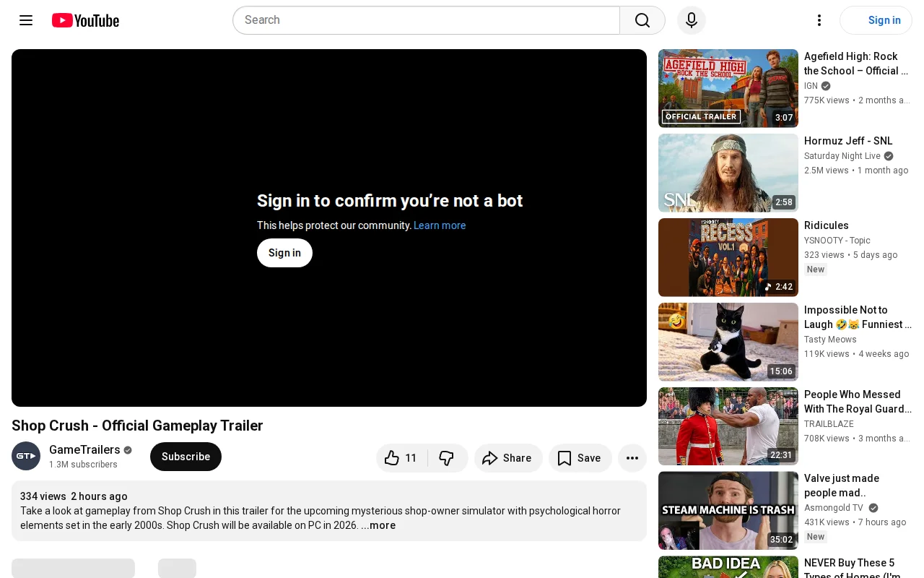Open Agefield High trailer thumbnail
This screenshot has width=924, height=578.
tap(728, 88)
